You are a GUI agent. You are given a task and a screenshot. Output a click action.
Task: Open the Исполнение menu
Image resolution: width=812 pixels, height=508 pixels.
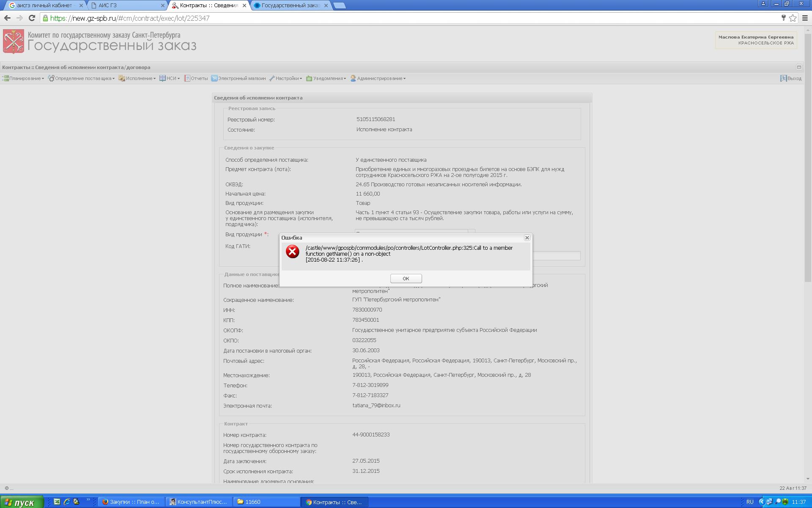pyautogui.click(x=137, y=78)
